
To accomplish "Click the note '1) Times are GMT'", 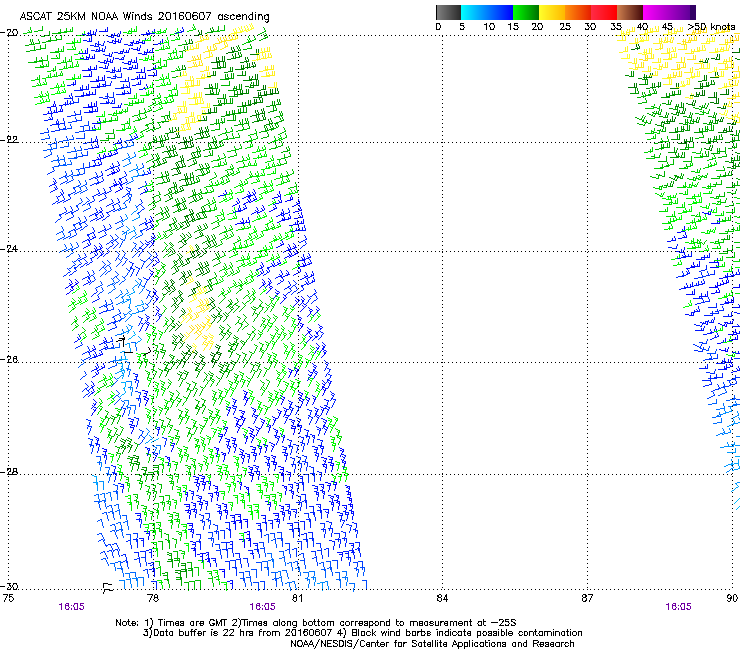I will click(187, 623).
